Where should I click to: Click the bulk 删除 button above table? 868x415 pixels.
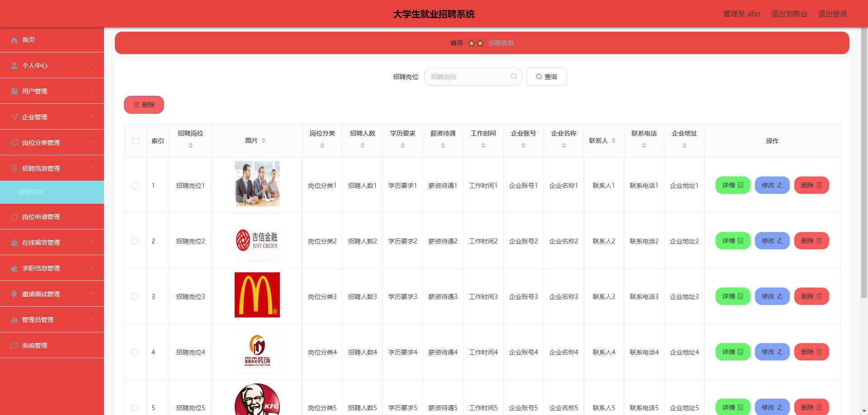pyautogui.click(x=144, y=105)
